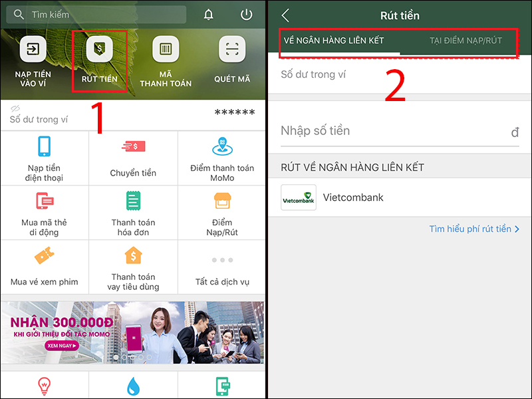Click Số dư trong ví on home screen
This screenshot has width=532, height=399.
[39, 120]
